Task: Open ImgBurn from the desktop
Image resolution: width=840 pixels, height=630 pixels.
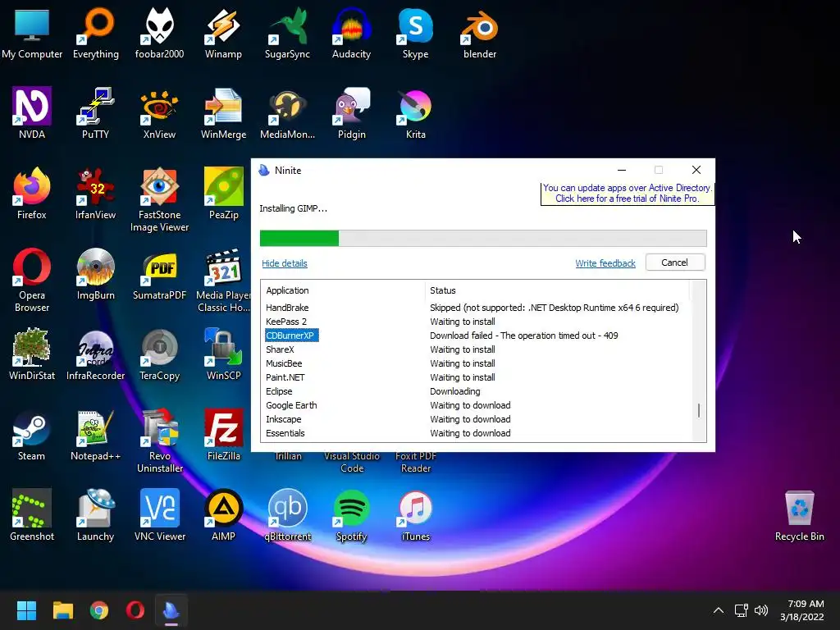Action: (x=96, y=274)
